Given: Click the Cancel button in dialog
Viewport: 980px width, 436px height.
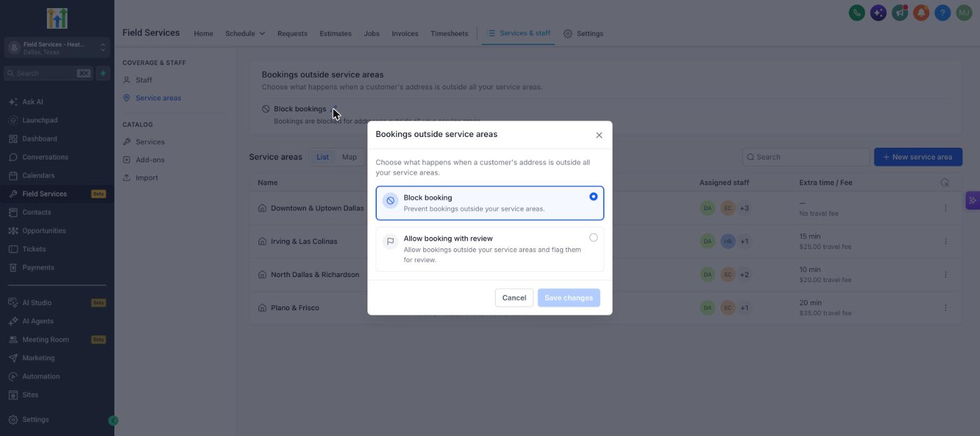Looking at the screenshot, I should point(514,298).
